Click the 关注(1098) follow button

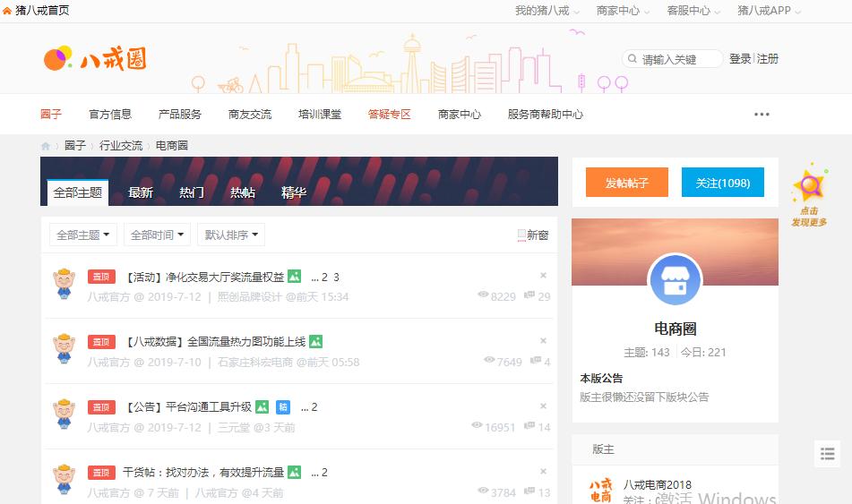pos(723,183)
